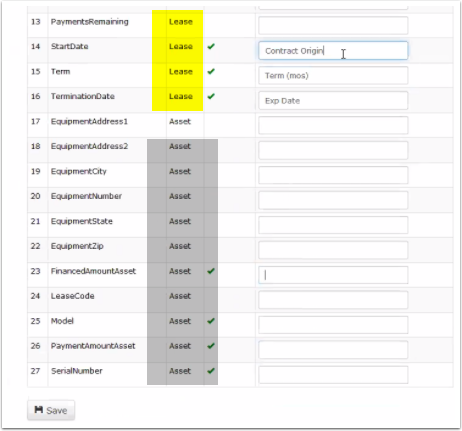Click the green checkmark in StartDate row
Image resolution: width=462 pixels, height=431 pixels.
[211, 46]
